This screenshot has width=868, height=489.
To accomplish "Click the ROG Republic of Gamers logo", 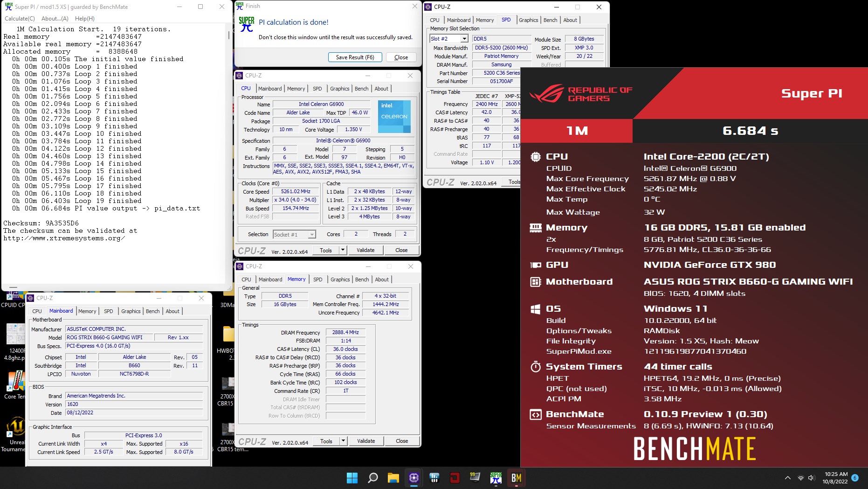I will 581,94.
